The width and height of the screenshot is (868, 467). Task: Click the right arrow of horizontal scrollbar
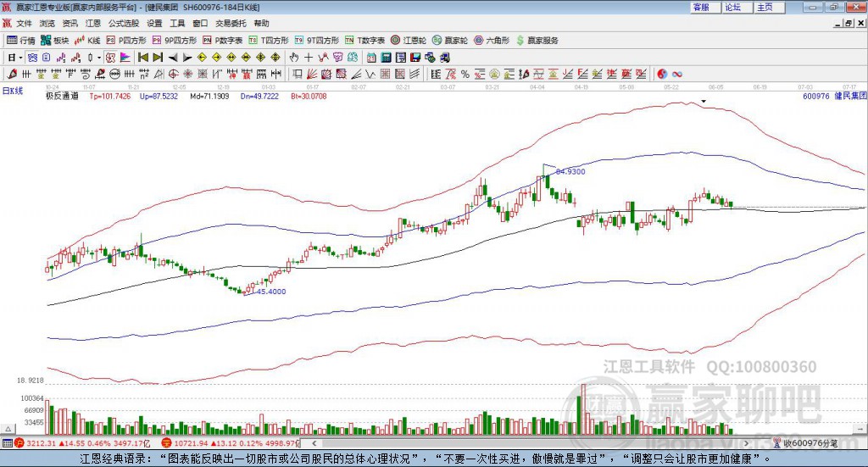coord(746,443)
